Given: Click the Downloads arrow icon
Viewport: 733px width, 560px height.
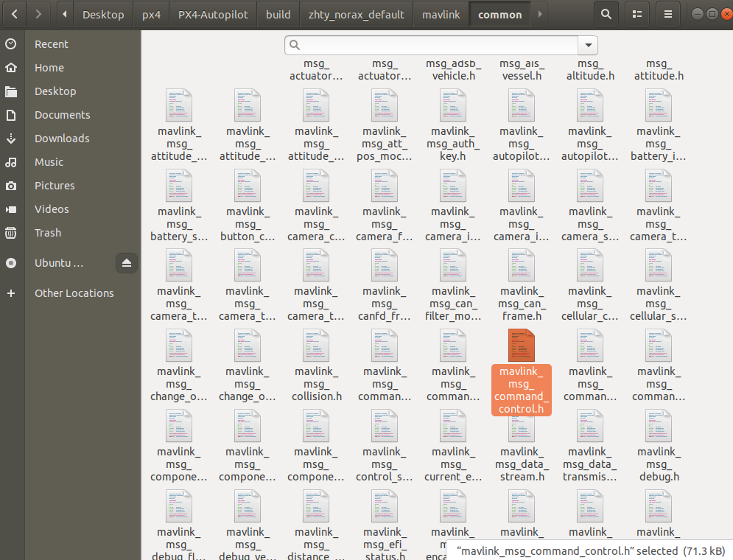Looking at the screenshot, I should [11, 139].
